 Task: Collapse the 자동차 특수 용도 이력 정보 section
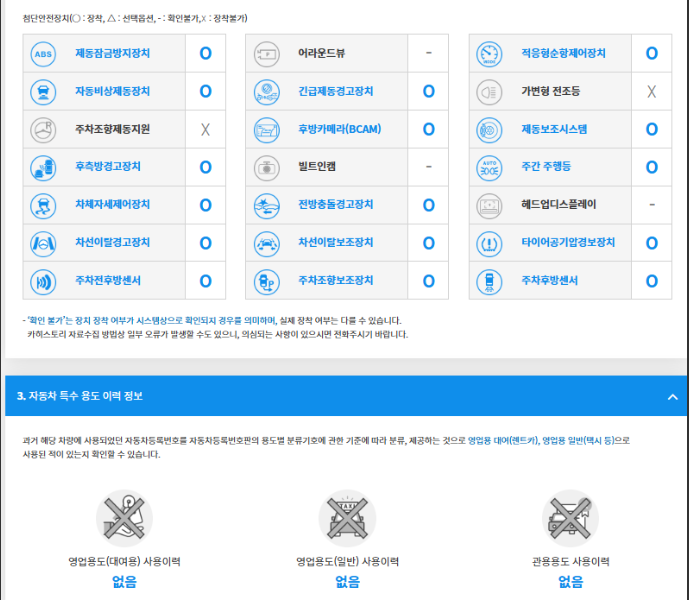click(x=672, y=396)
